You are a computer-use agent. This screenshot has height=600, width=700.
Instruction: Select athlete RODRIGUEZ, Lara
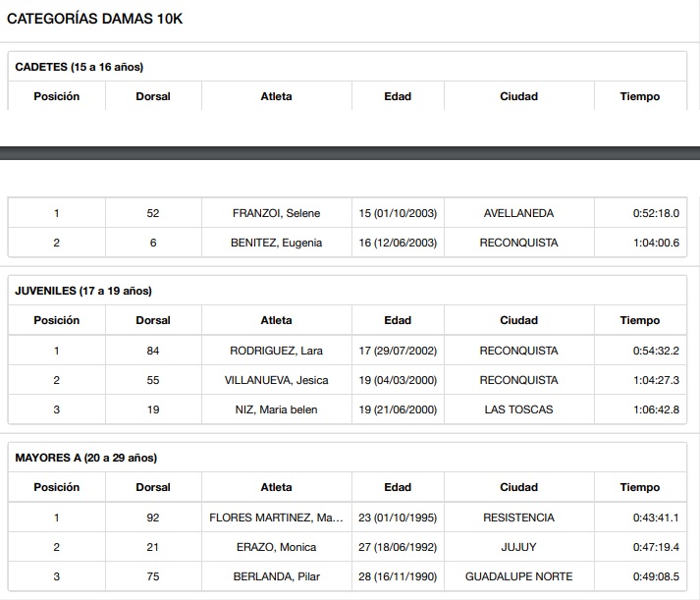coord(276,351)
